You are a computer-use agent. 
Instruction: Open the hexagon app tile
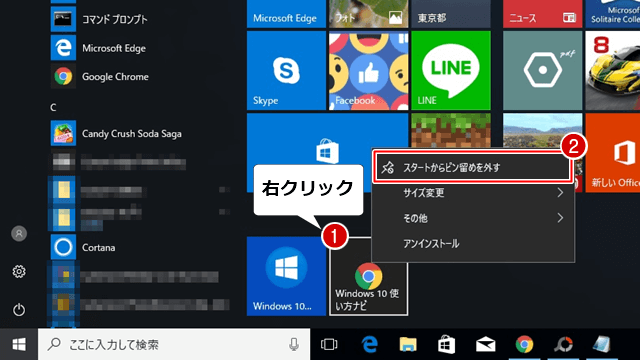tap(542, 71)
